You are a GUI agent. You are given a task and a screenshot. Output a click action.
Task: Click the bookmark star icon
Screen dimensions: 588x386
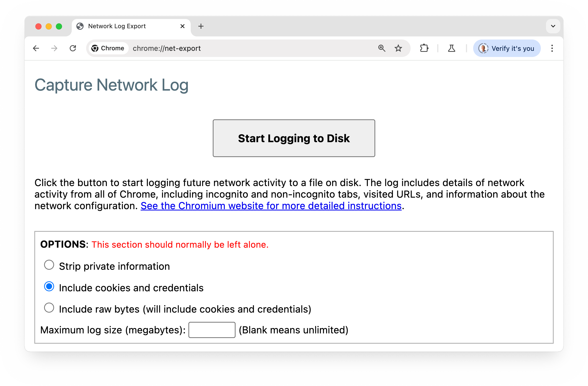[398, 48]
